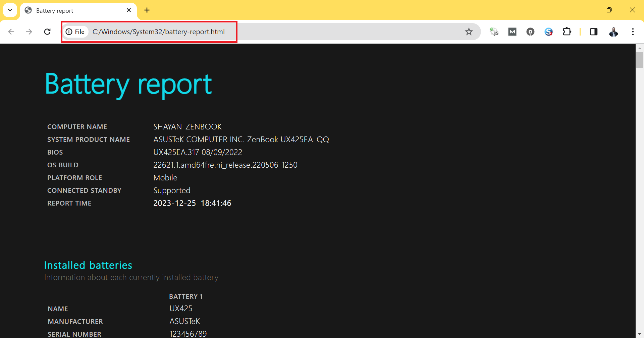644x338 pixels.
Task: Click the BIOS value UX425EA.317 08/09/2022
Action: point(198,152)
